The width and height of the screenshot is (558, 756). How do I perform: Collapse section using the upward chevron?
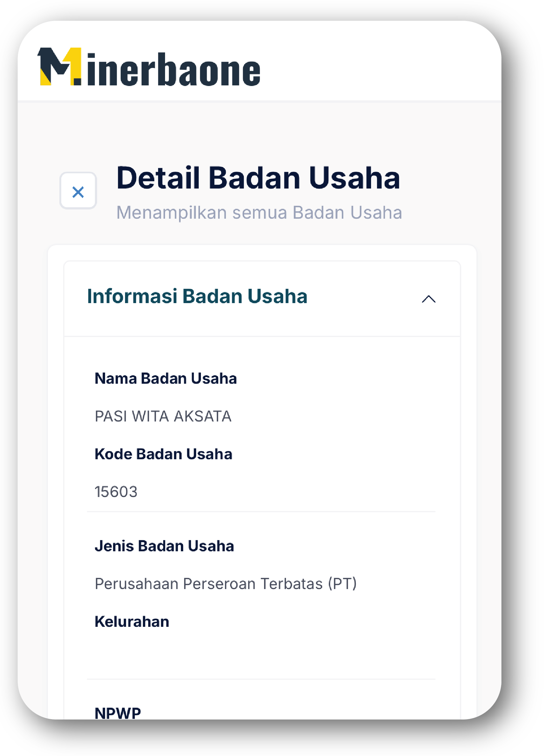428,299
